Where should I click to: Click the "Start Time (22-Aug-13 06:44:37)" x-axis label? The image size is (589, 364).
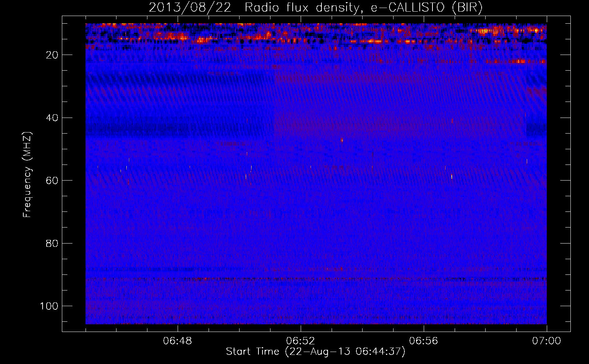click(x=316, y=352)
